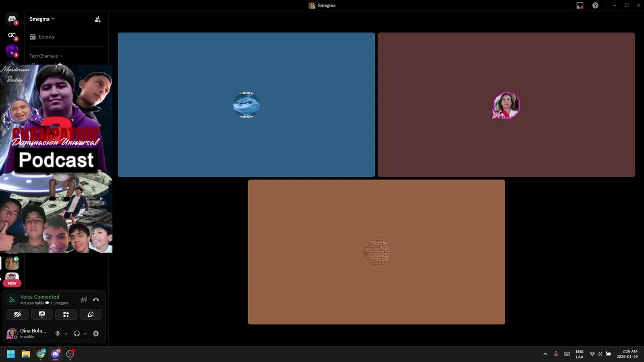Open the recording app icon on taskbar
Image resolution: width=644 pixels, height=362 pixels.
point(70,354)
